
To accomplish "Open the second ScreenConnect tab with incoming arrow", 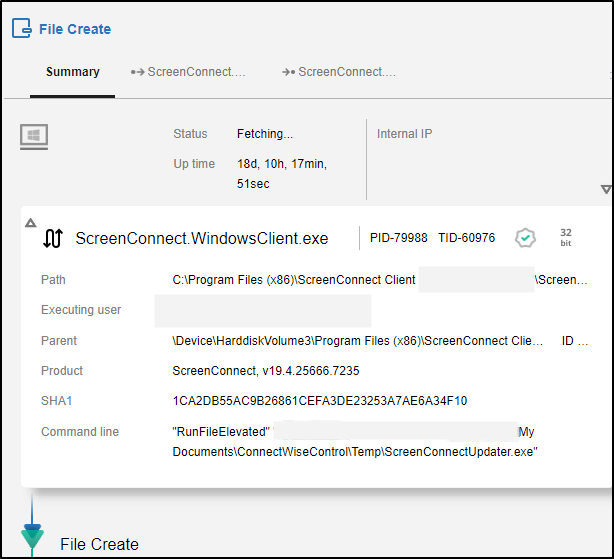I will [x=339, y=72].
